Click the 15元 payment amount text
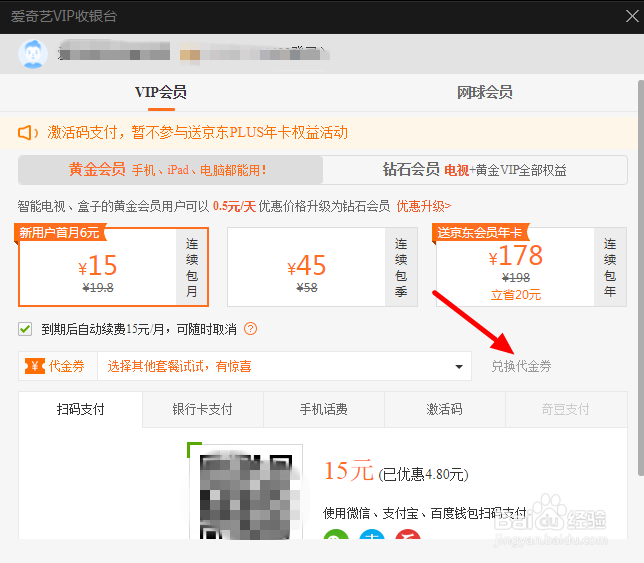This screenshot has width=644, height=563. tap(349, 471)
